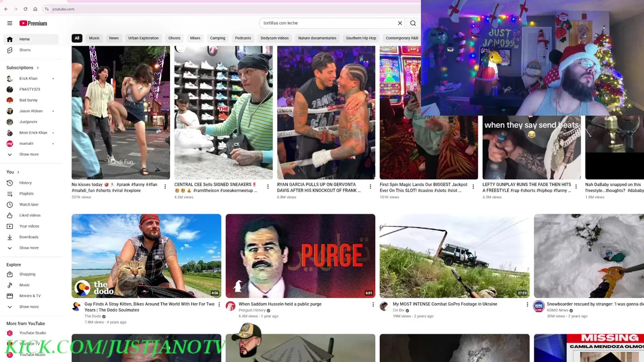
Task: Open options for First Spin Magic short
Action: click(x=473, y=187)
